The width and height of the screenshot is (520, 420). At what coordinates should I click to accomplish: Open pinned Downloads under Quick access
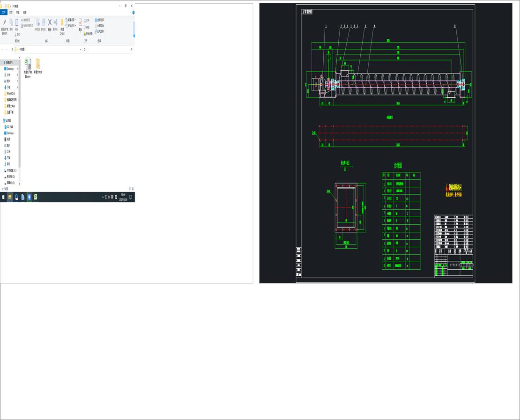[x=8, y=87]
